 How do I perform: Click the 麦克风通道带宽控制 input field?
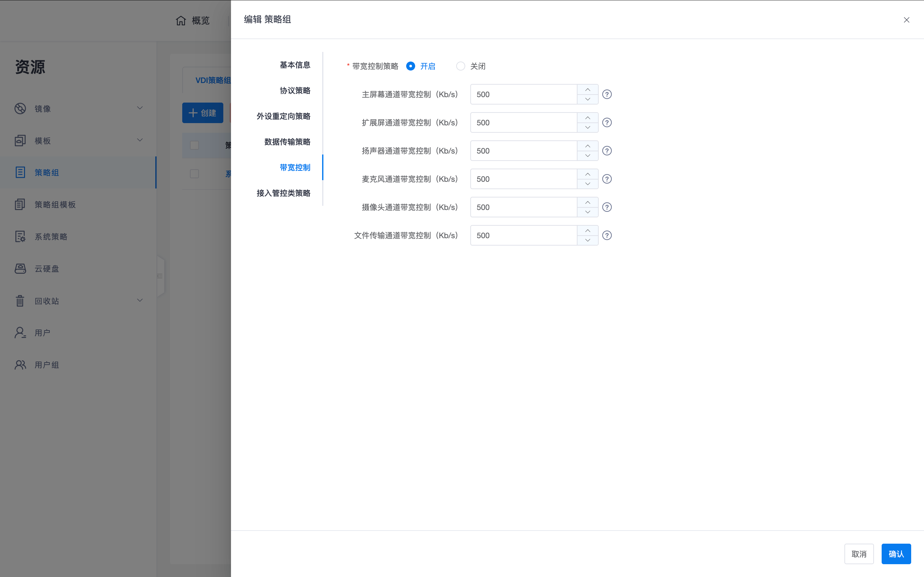[x=524, y=179]
